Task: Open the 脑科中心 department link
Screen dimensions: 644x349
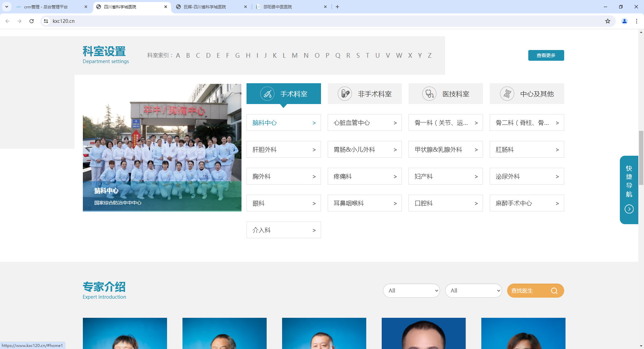Action: coord(284,122)
